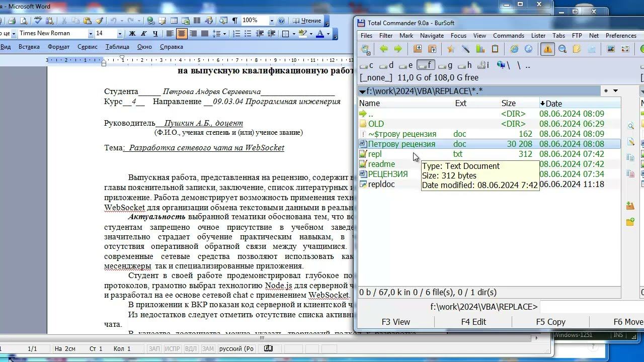
Task: Open the Commands menu in Total Commander
Action: [x=509, y=36]
